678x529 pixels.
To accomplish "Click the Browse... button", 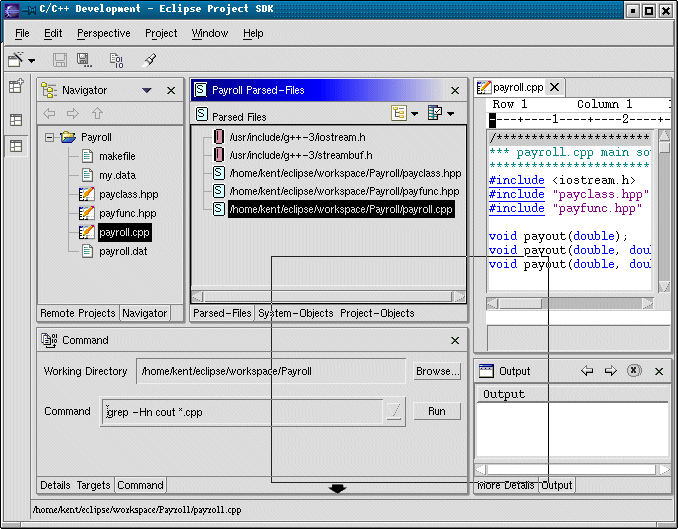I will pyautogui.click(x=437, y=371).
